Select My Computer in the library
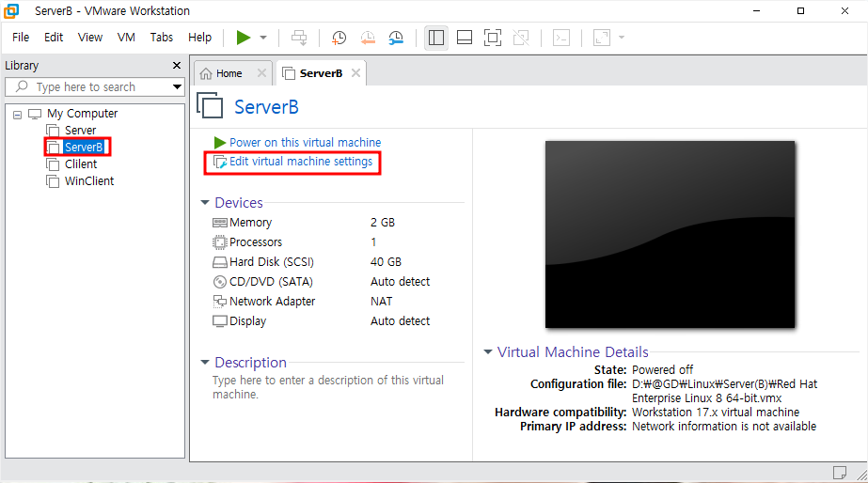This screenshot has height=483, width=868. 82,114
